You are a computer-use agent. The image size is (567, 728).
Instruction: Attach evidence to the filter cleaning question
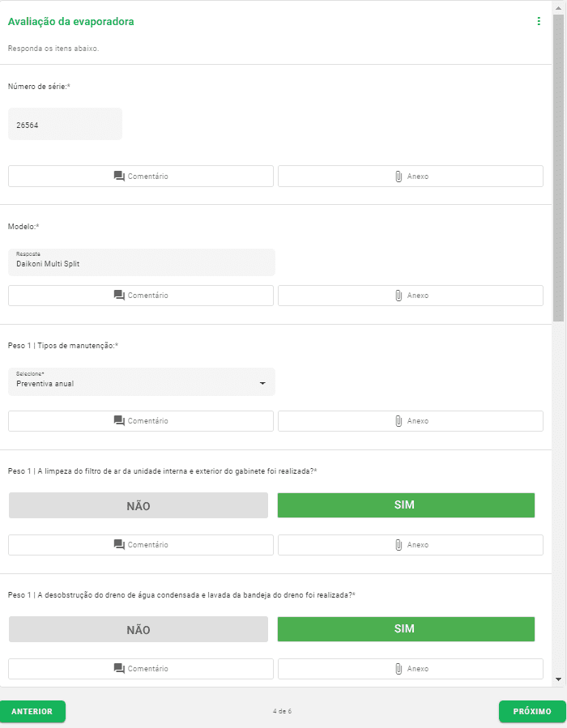(x=410, y=545)
